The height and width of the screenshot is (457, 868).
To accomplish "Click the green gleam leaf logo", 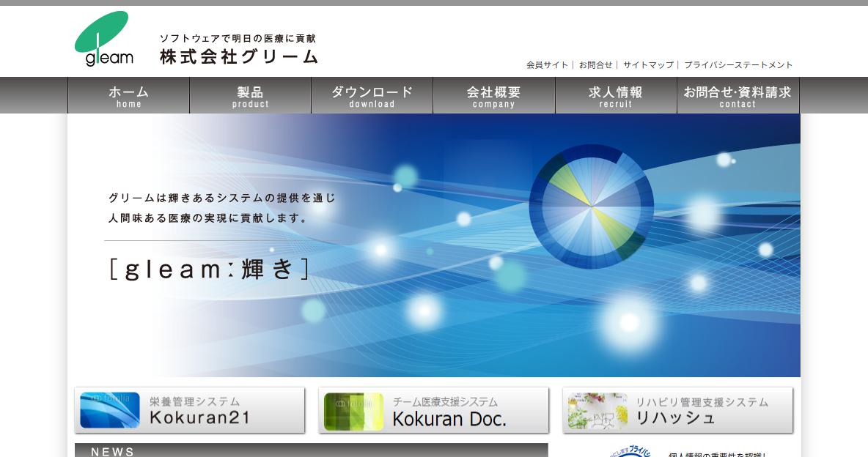I will coord(104,38).
